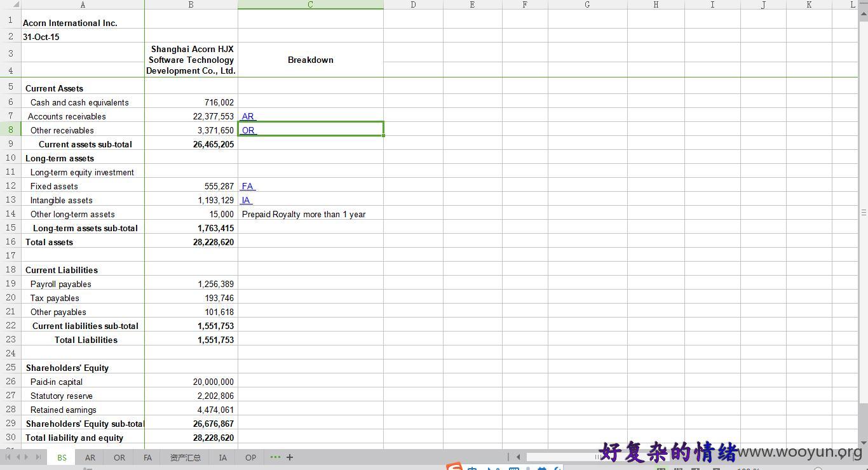The height and width of the screenshot is (470, 868).
Task: Follow the AR breakdown hyperlink
Action: [248, 116]
